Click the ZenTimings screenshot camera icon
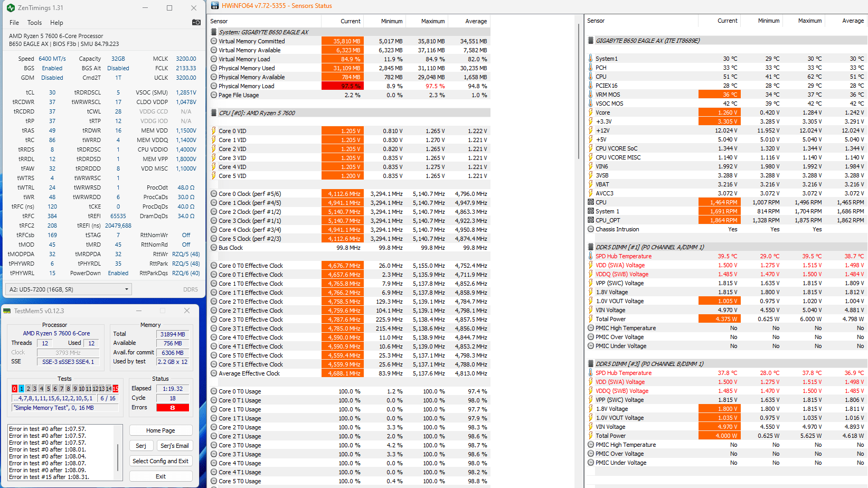This screenshot has width=868, height=488. (x=196, y=22)
